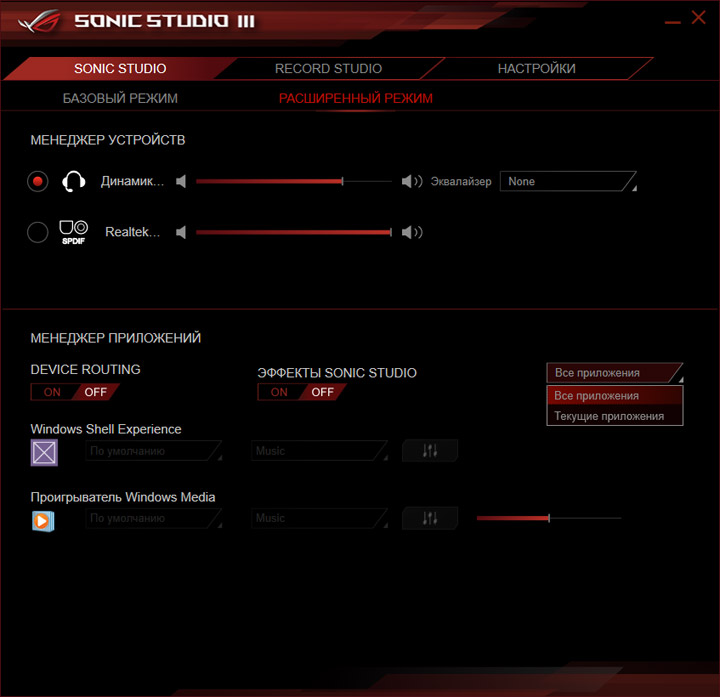Click the МЕНЕДЖЕР ПРИЛОЖЕНИЙ heading
Image resolution: width=720 pixels, height=697 pixels.
pyautogui.click(x=116, y=338)
